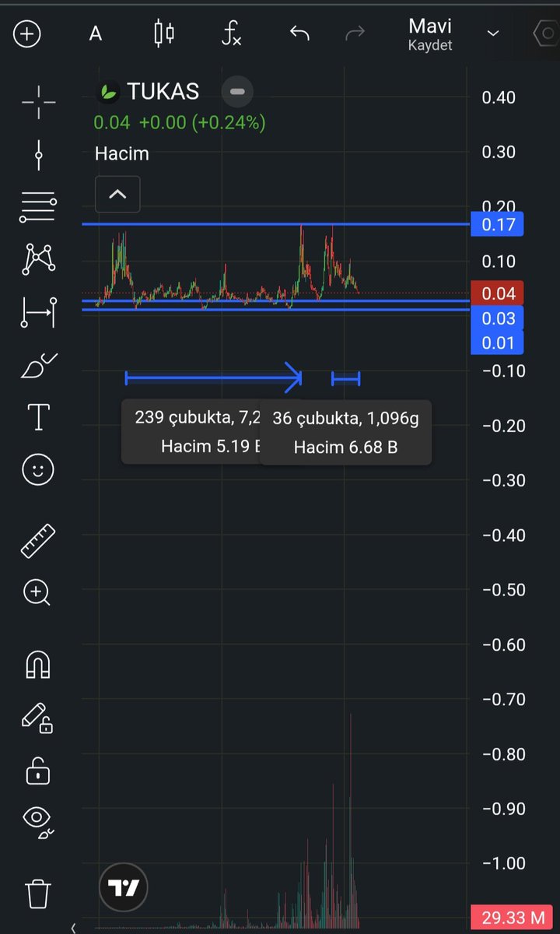Click the 36 çubukta date range tooltip

[345, 432]
